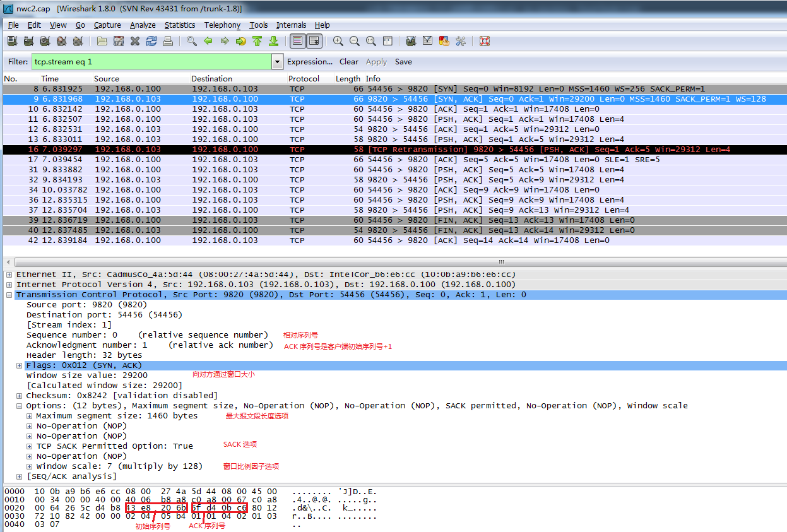Go to the first packet arrow icon
Viewport: 787px width, 532px height.
(x=257, y=42)
